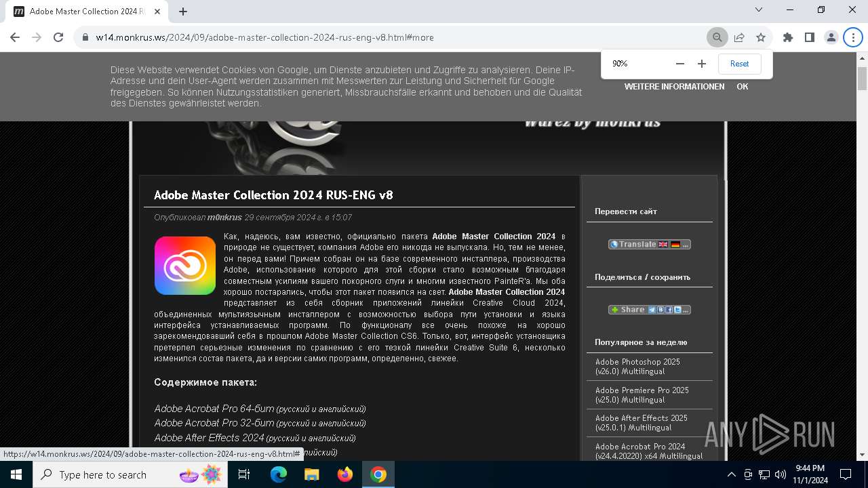Image resolution: width=868 pixels, height=488 pixels.
Task: Click the 'Популярное за неделю' heading
Action: (x=641, y=342)
